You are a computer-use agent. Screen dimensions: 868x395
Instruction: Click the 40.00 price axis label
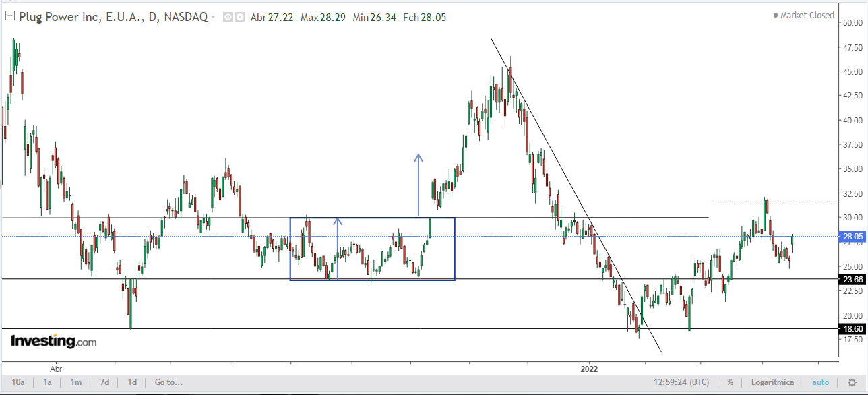click(853, 121)
